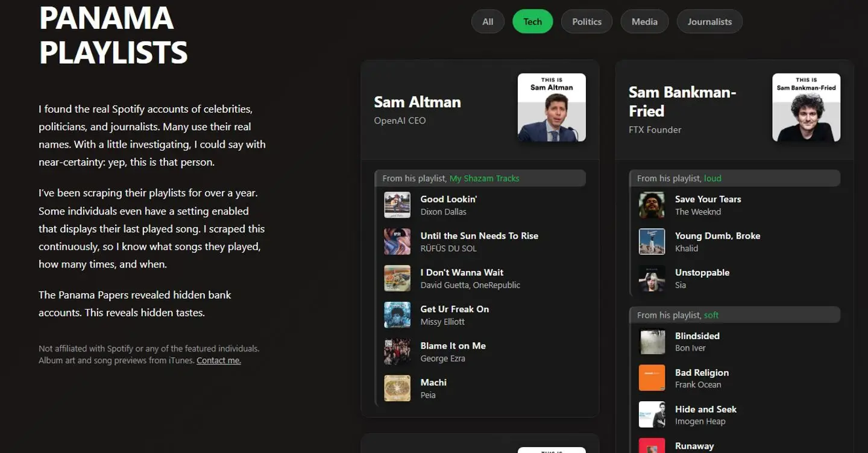This screenshot has height=453, width=868.
Task: Play Good Lookin' album art thumbnail
Action: pyautogui.click(x=397, y=205)
